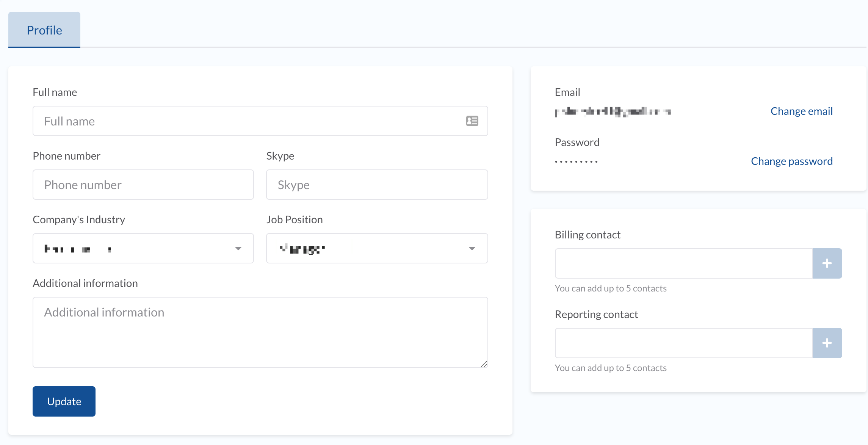Click the Billing contact input field
The image size is (868, 445).
click(x=684, y=263)
